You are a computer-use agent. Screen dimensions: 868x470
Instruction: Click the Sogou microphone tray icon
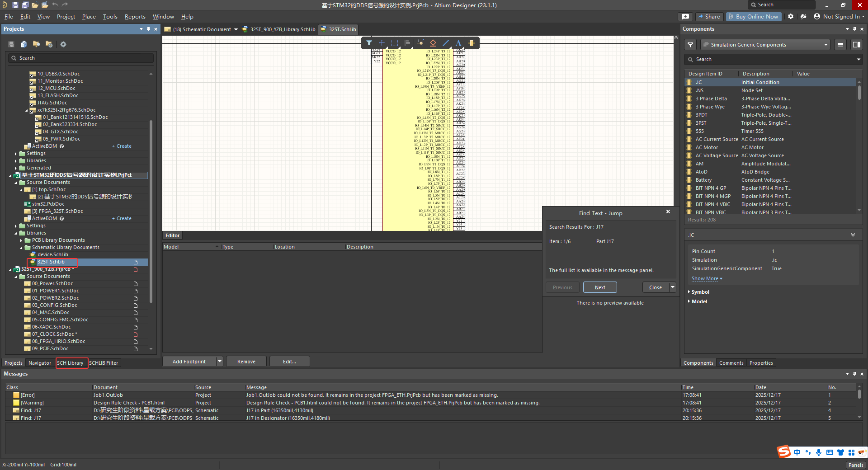(x=819, y=452)
